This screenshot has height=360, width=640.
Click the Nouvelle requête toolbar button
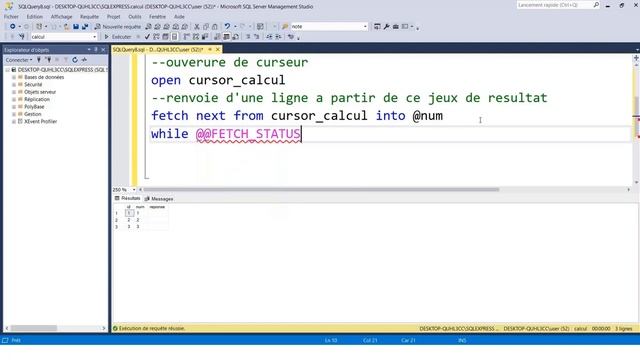[118, 27]
